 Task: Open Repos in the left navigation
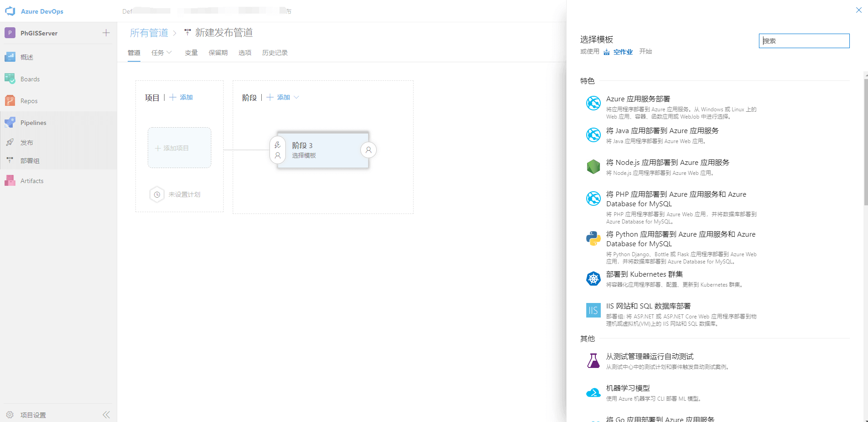coord(29,101)
